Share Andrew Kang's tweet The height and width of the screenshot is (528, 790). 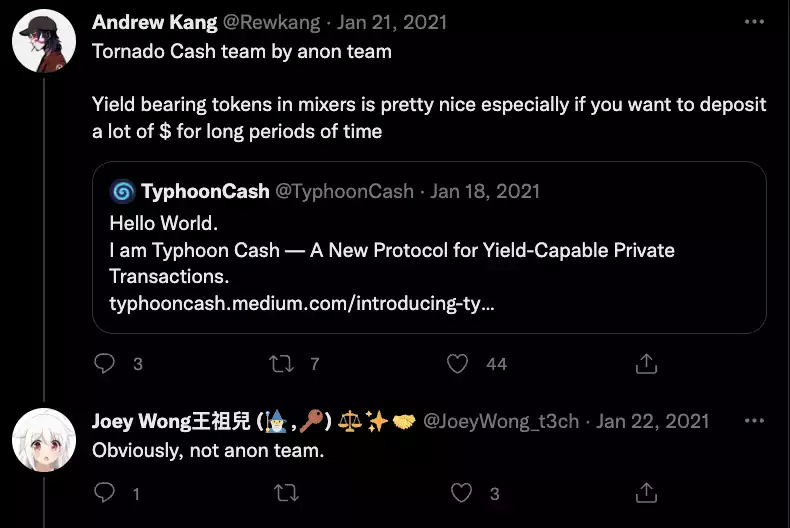(646, 363)
